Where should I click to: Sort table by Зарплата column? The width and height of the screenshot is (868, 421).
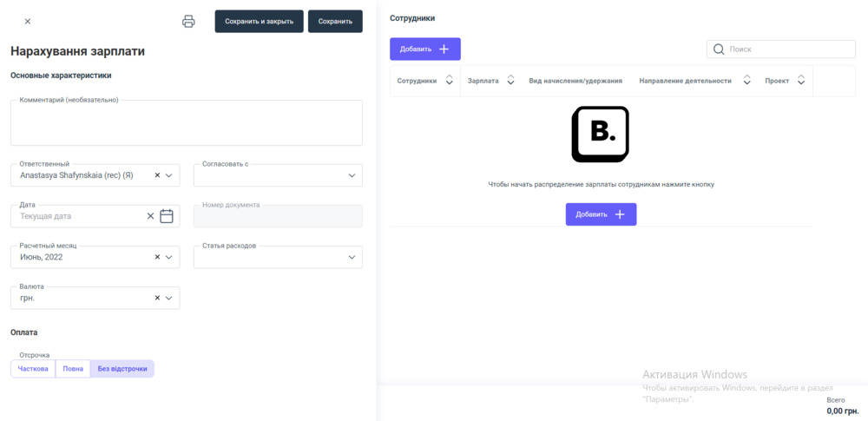(x=510, y=81)
